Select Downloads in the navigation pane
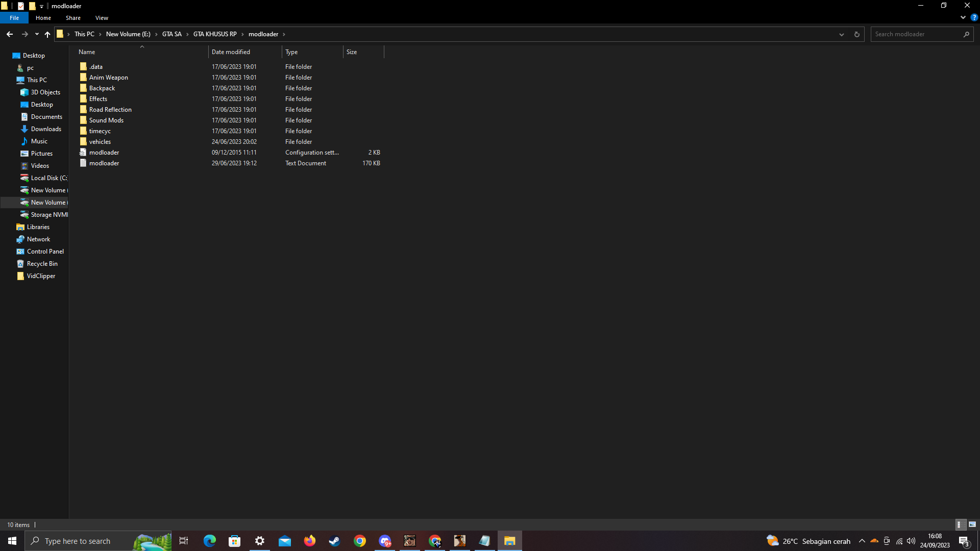 coord(46,129)
